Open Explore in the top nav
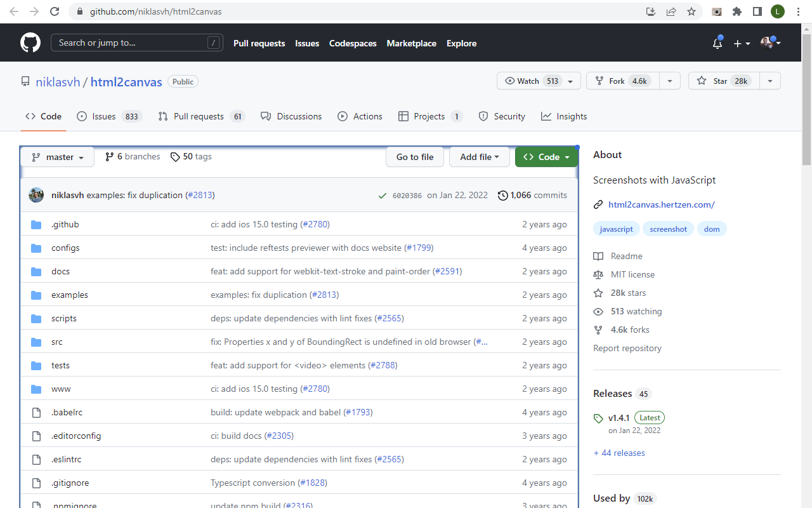Image resolution: width=812 pixels, height=508 pixels. (x=461, y=43)
